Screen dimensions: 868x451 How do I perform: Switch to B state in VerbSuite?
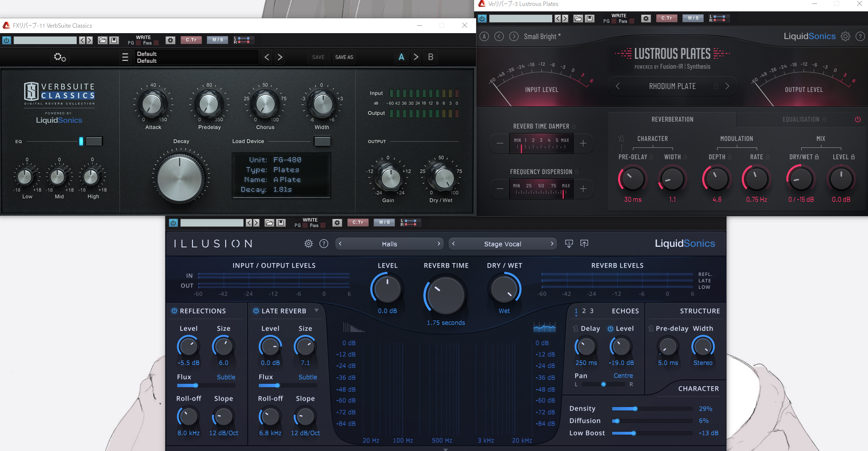431,57
